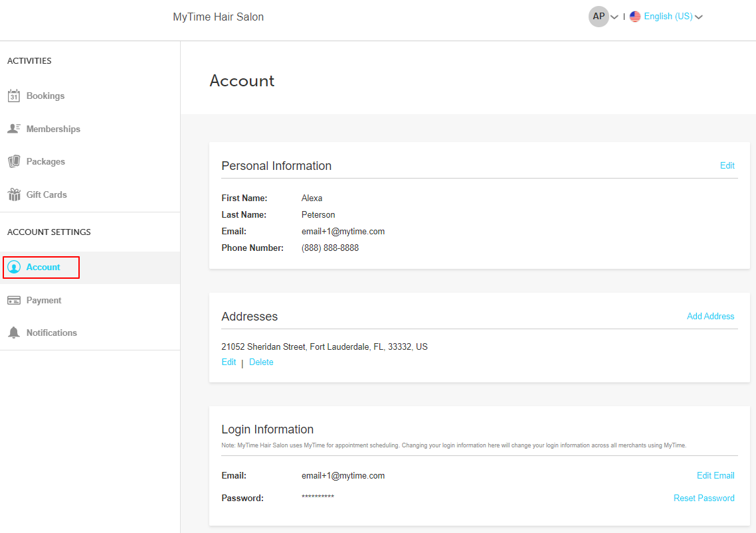Click the AP user avatar

[599, 17]
